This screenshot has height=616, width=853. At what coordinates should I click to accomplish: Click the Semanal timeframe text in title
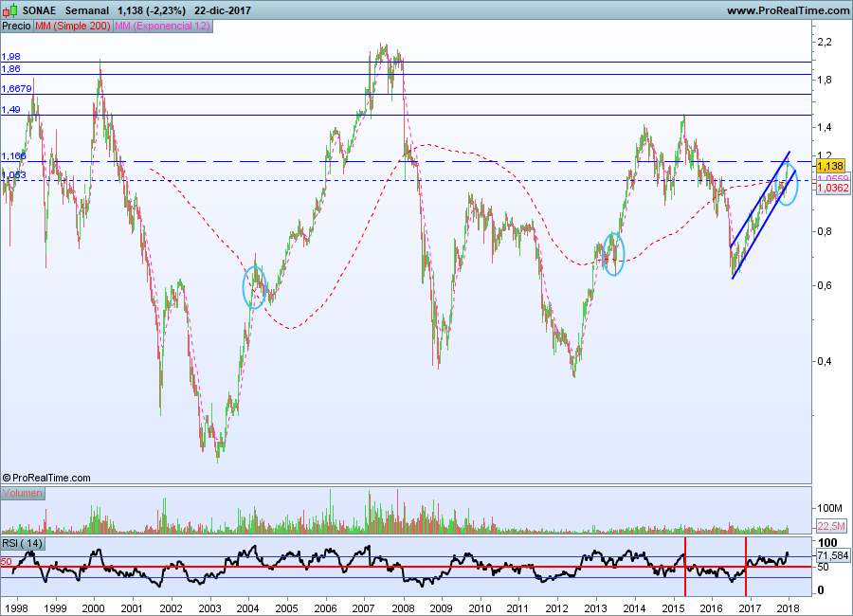click(x=87, y=10)
